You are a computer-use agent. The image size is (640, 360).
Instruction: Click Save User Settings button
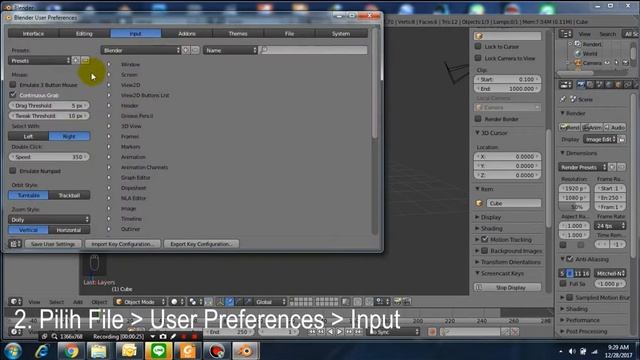[x=53, y=244]
